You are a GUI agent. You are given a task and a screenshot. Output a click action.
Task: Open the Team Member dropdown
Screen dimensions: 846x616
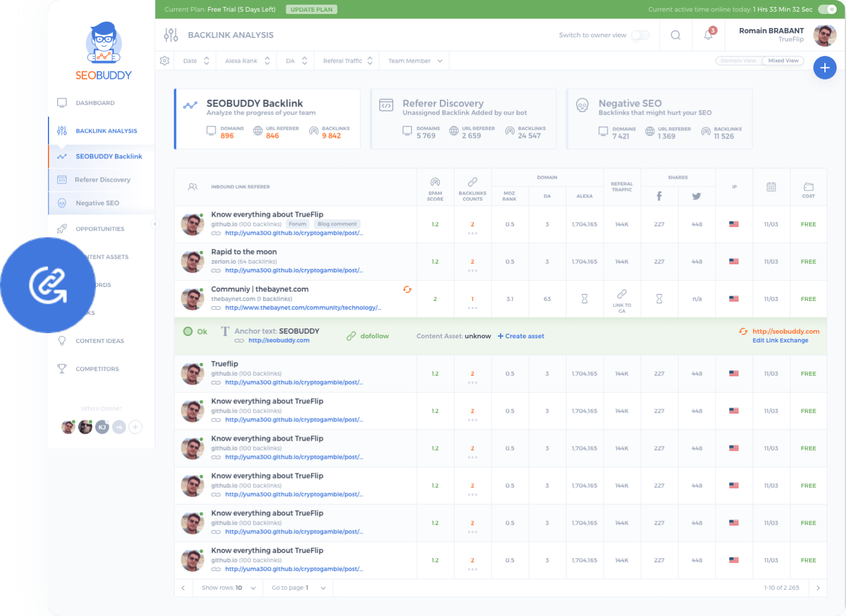tap(415, 61)
